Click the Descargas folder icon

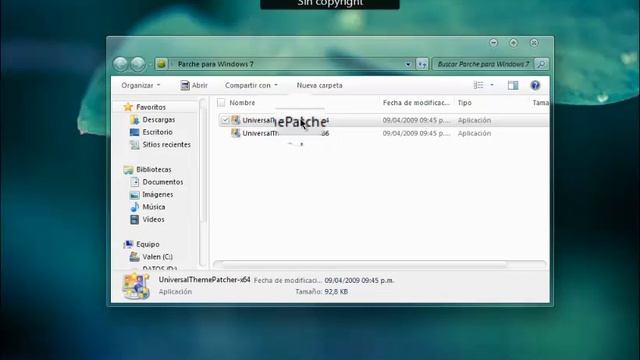(x=134, y=120)
